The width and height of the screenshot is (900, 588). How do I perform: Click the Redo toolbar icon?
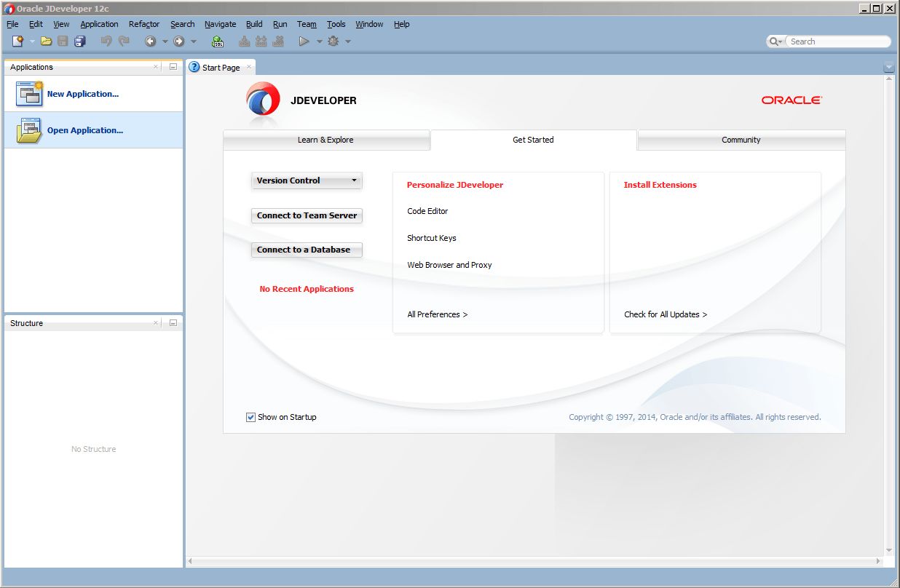pyautogui.click(x=124, y=41)
